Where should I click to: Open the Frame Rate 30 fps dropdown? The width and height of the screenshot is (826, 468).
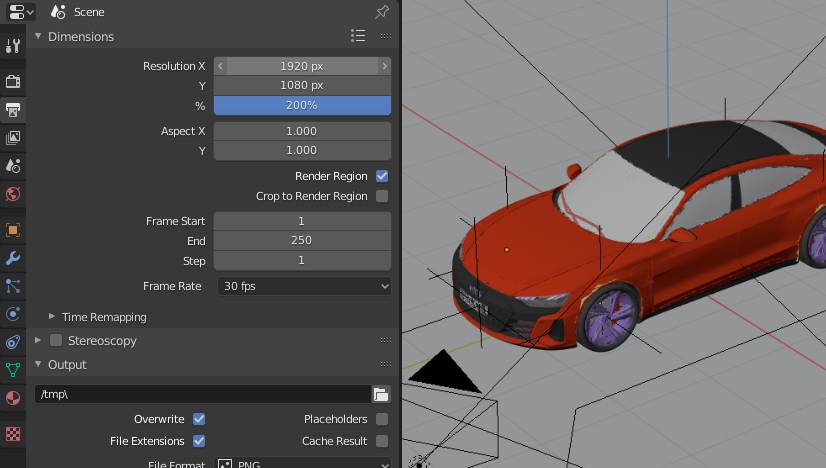tap(304, 286)
